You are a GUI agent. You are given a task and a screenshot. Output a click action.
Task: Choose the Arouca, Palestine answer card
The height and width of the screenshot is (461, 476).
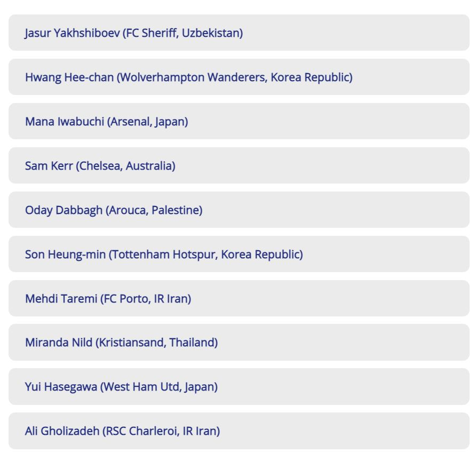238,210
